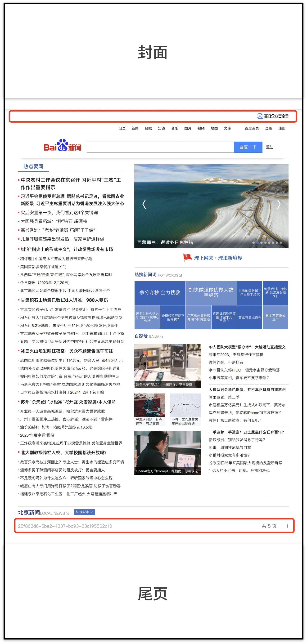
Task: Open headline 大国强县看柘城 "种"钻石
Action: [54, 221]
